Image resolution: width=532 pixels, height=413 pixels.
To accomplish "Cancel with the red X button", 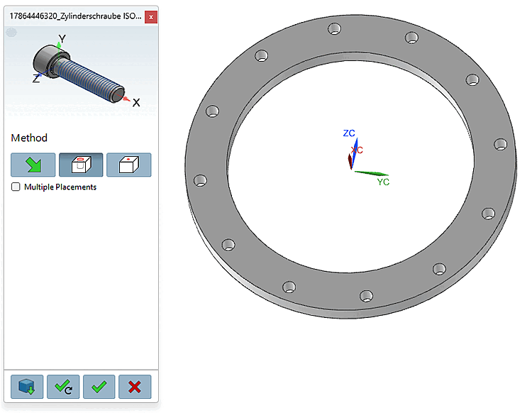I will click(135, 387).
